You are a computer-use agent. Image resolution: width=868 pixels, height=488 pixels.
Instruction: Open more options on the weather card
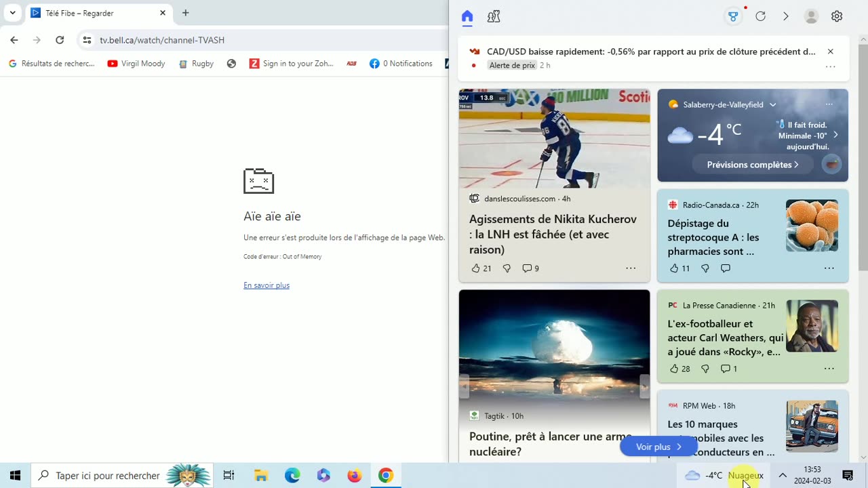coord(829,104)
